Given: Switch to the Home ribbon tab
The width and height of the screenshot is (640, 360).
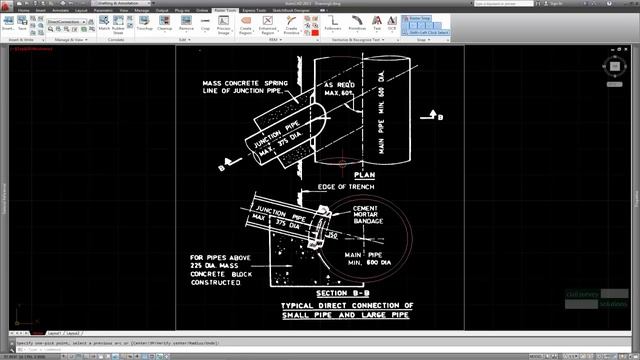Looking at the screenshot, I should point(24,10).
